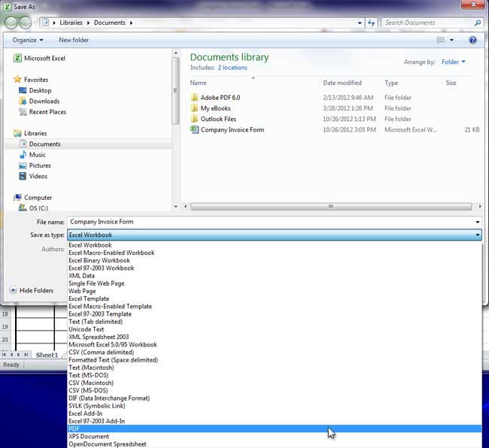Choose DIF (Data Interchange Format) type
The height and width of the screenshot is (448, 489).
point(275,398)
